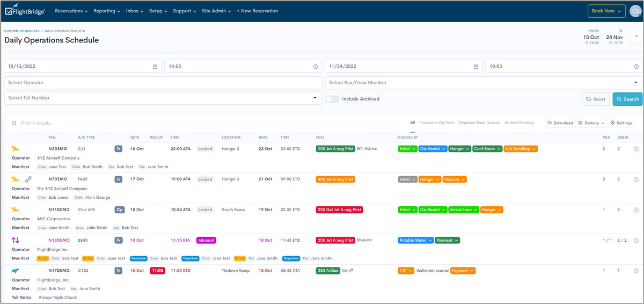The image size is (644, 304).
Task: Check the completion circle for N11DEMO row
Action: click(x=636, y=210)
